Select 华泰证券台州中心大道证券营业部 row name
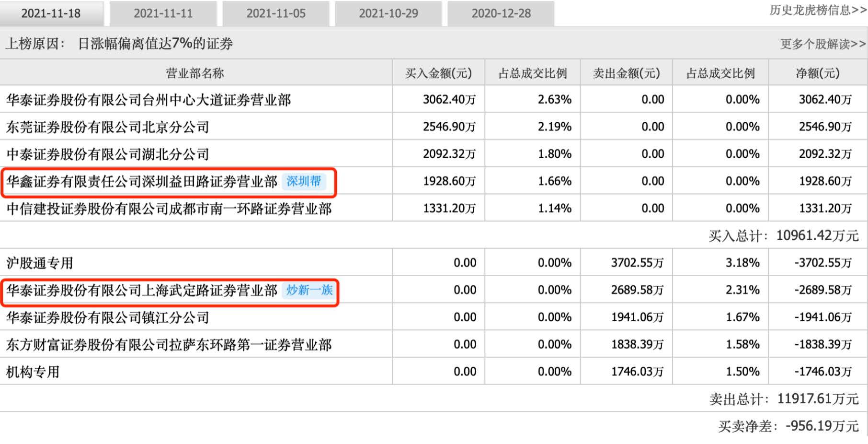This screenshot has height=444, width=868. pyautogui.click(x=148, y=100)
